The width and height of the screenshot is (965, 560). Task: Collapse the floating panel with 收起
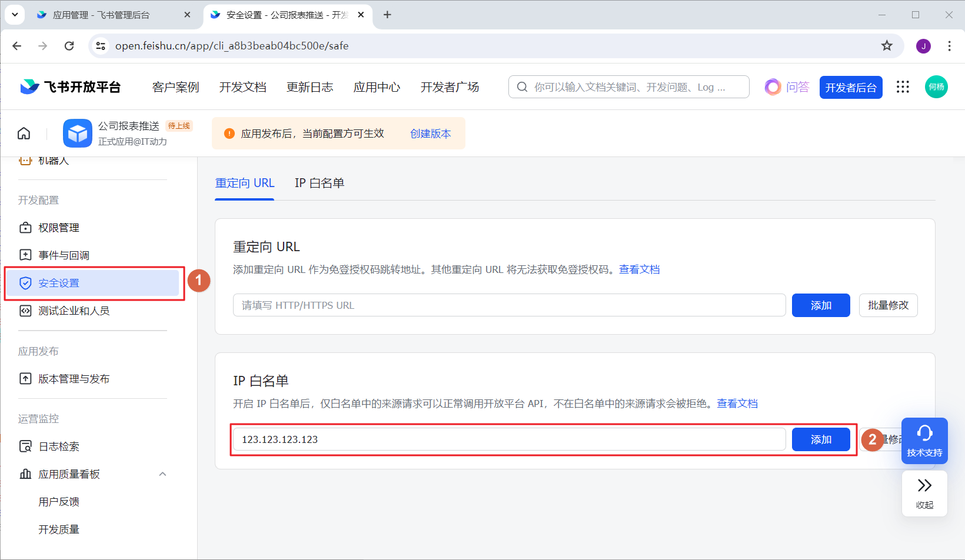point(924,493)
